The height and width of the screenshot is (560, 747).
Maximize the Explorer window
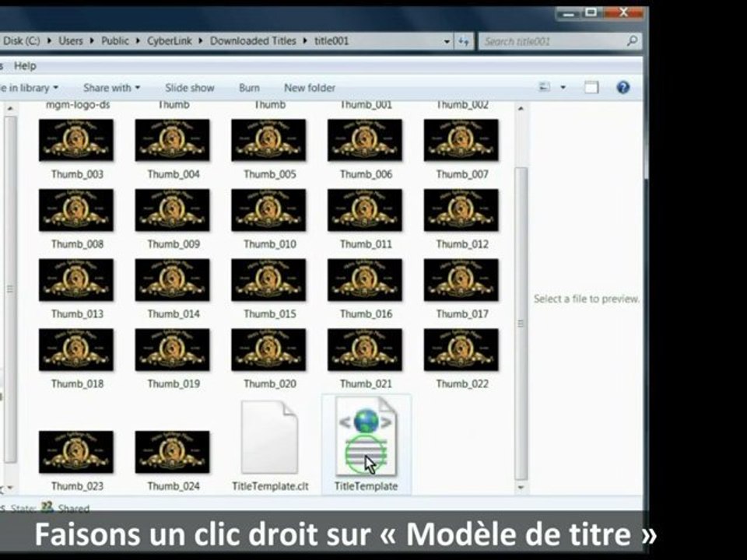click(591, 13)
